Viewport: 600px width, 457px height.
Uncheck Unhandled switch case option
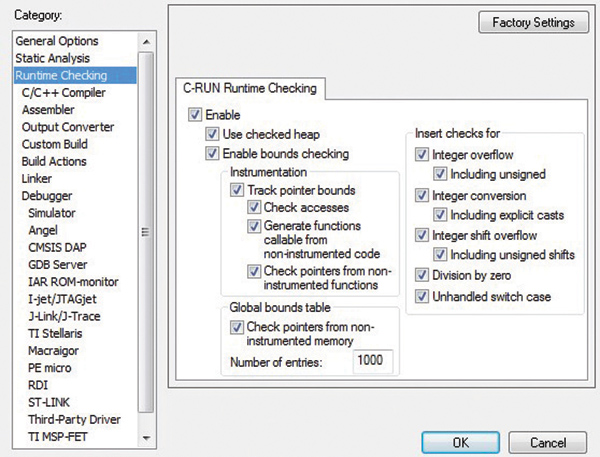click(x=422, y=297)
